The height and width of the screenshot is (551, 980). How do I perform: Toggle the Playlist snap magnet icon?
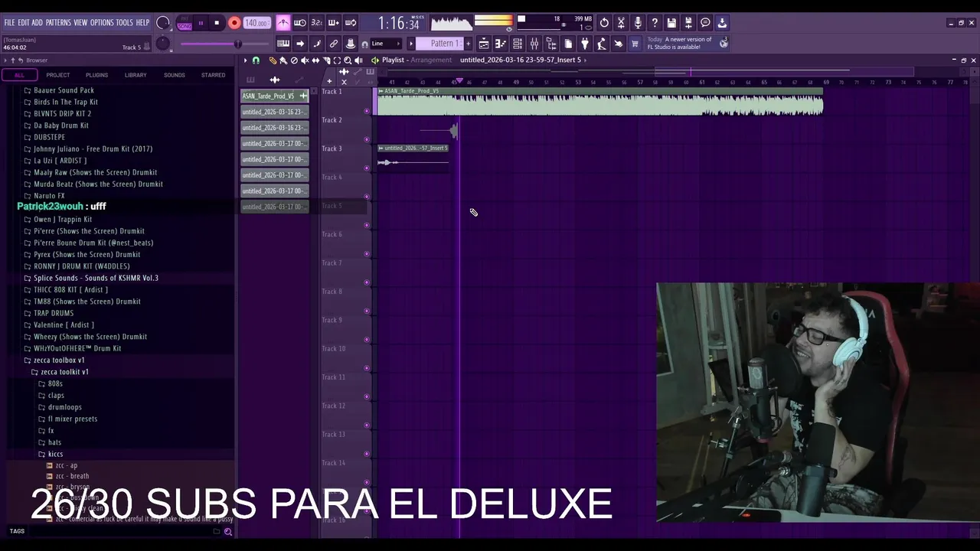pyautogui.click(x=256, y=60)
